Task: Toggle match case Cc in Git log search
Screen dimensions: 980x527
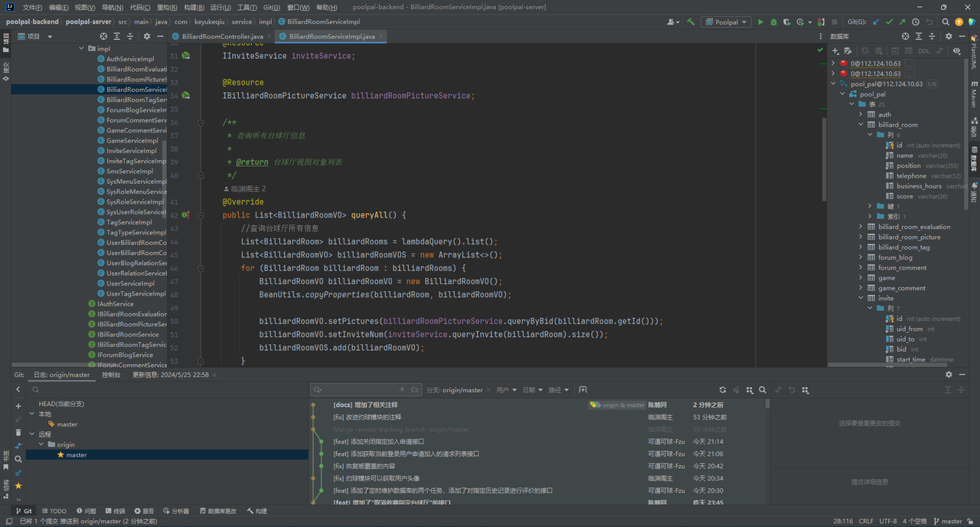Action: click(x=415, y=390)
